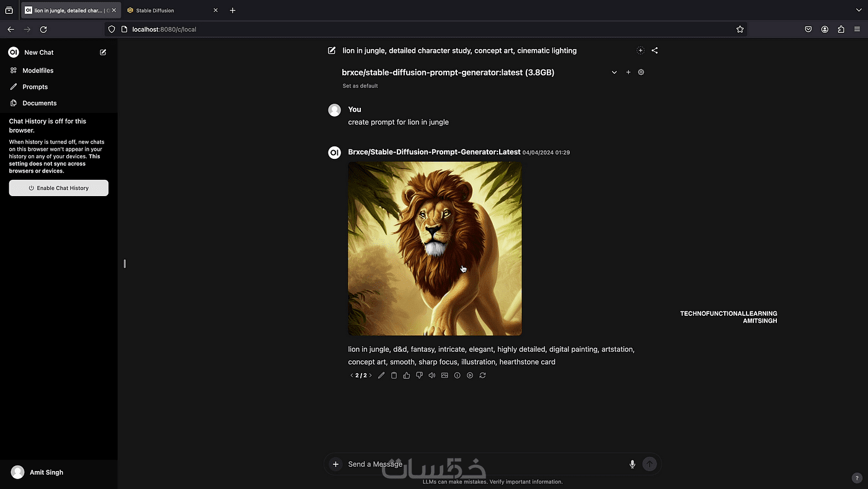Start voice input with the microphone icon

click(632, 464)
